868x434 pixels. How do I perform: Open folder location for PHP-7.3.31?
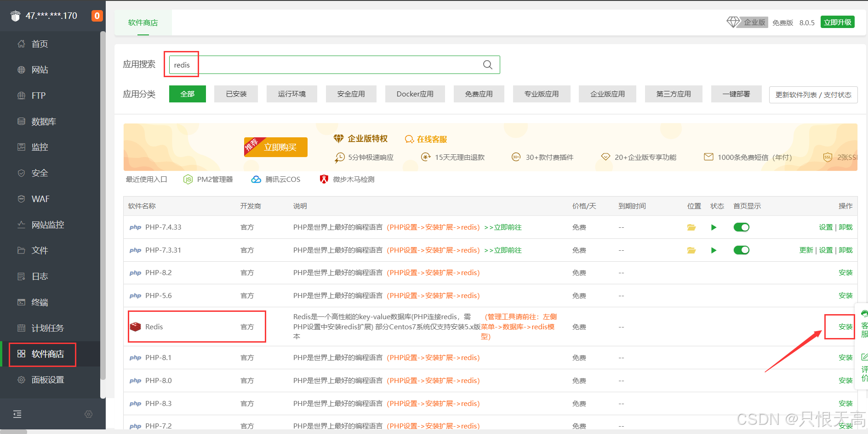click(x=691, y=250)
